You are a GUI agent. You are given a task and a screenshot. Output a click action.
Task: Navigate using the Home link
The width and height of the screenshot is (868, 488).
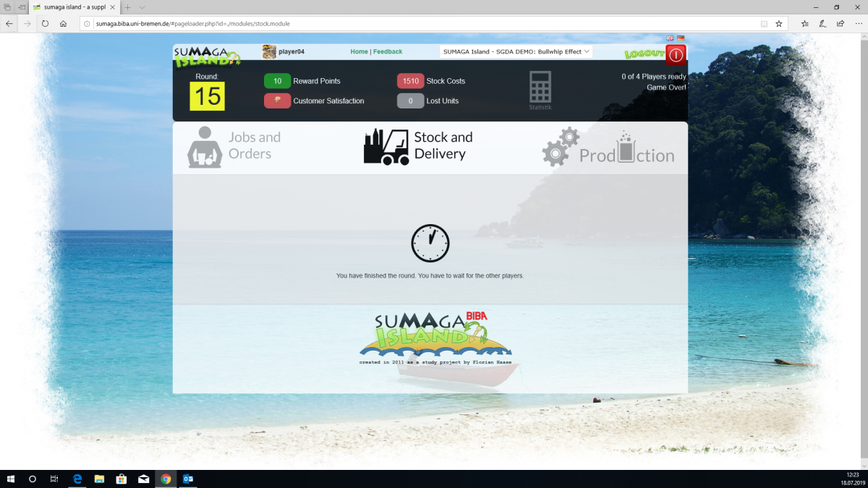(359, 51)
